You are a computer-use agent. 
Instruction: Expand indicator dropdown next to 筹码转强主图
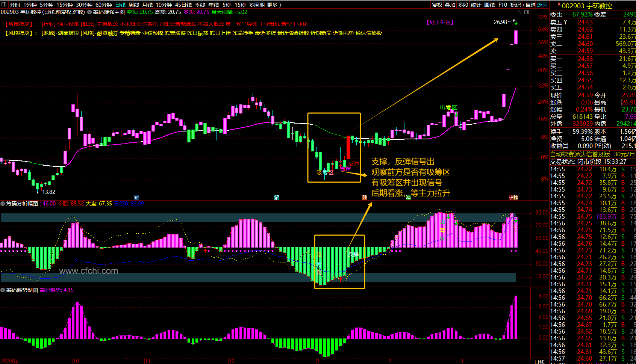[x=89, y=12]
